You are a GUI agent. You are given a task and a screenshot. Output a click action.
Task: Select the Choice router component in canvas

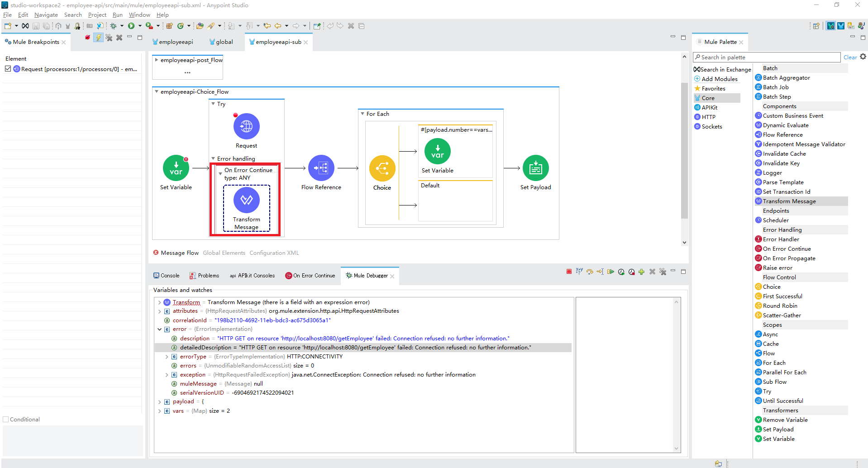point(382,168)
